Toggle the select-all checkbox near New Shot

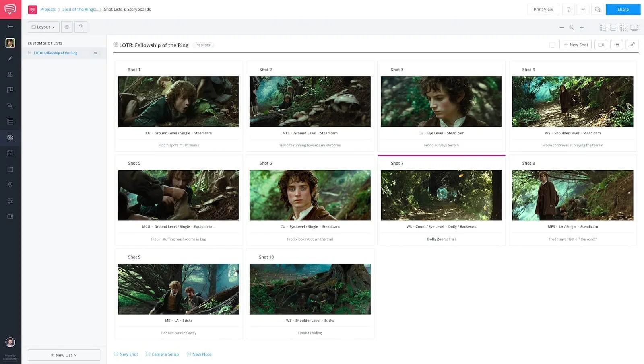pos(552,45)
